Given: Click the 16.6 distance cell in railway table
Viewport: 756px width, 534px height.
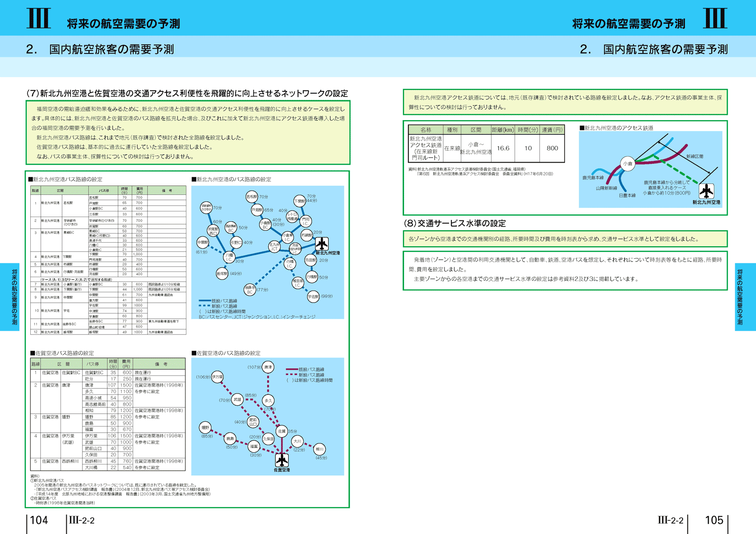Looking at the screenshot, I should [x=503, y=148].
